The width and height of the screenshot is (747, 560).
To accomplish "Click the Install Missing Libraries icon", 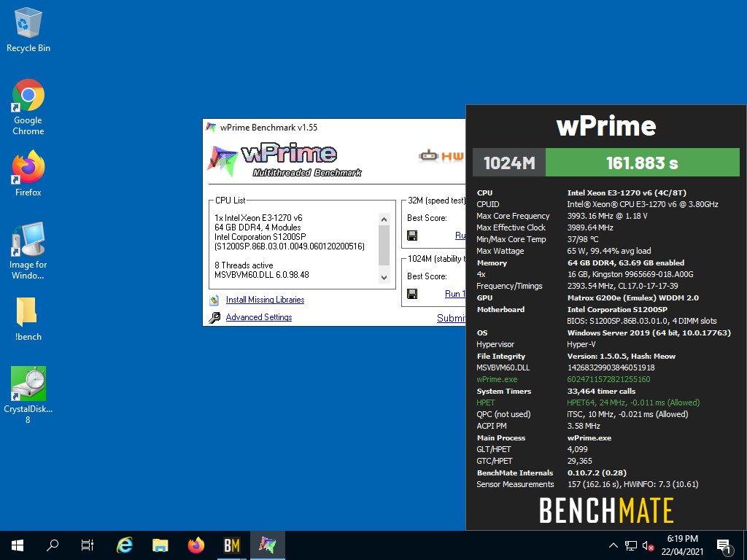I will click(214, 300).
